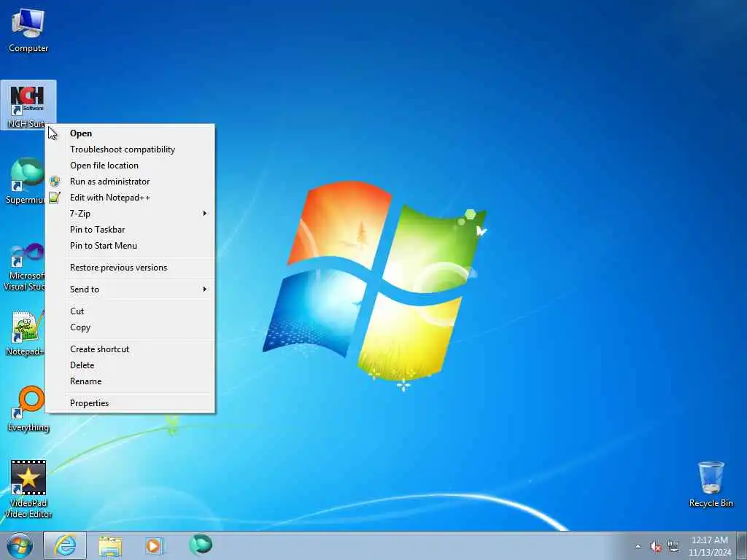This screenshot has height=560, width=747.
Task: Open the Windows Start button
Action: click(x=20, y=545)
